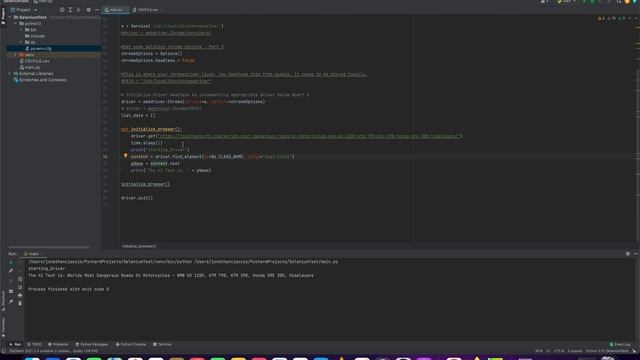Click the pin tab icon in Run toolbar
Image resolution: width=640 pixels, height=360 pixels.
click(11, 302)
